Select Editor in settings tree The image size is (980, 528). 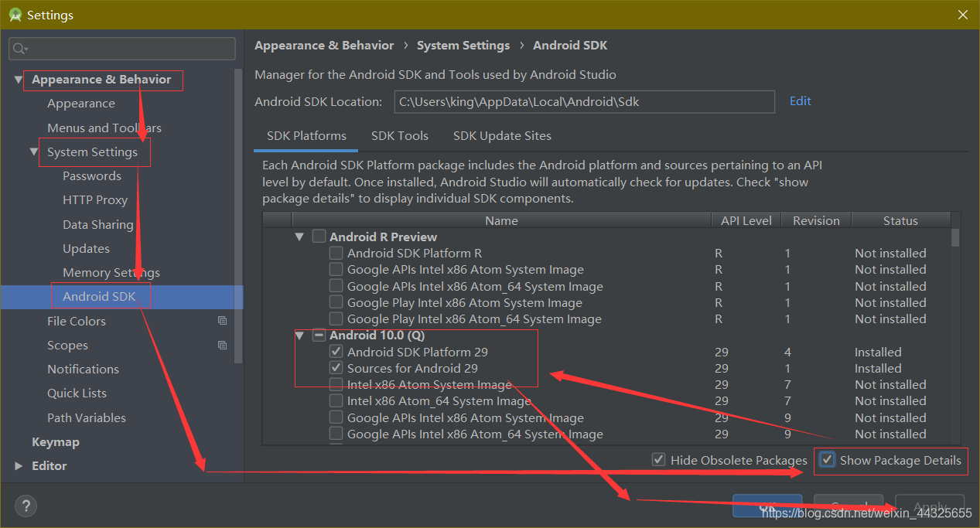click(x=50, y=466)
